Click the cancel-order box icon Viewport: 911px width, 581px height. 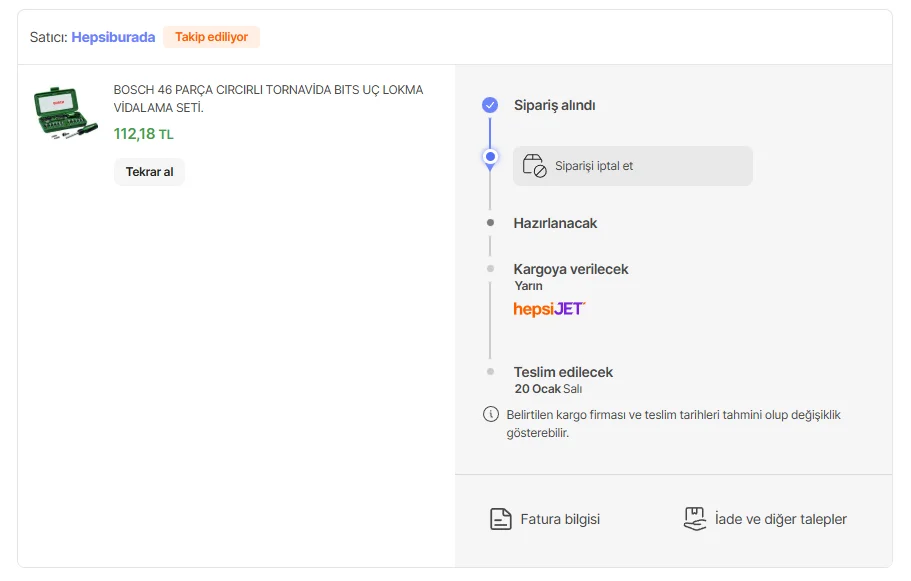pos(535,166)
